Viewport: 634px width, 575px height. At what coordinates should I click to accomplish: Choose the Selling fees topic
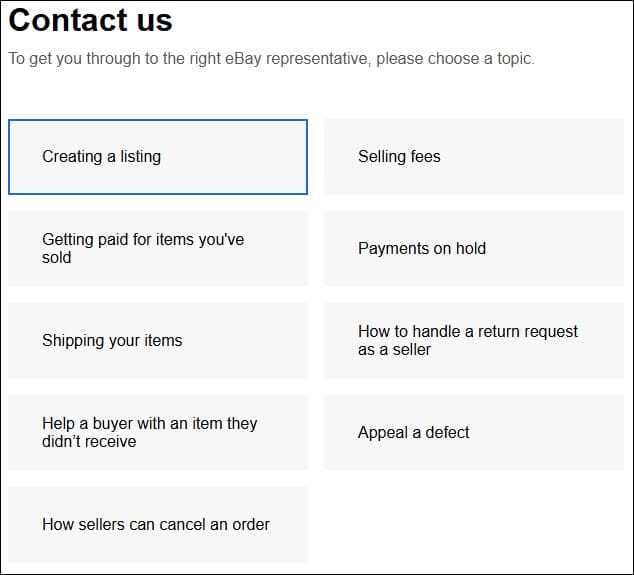473,157
